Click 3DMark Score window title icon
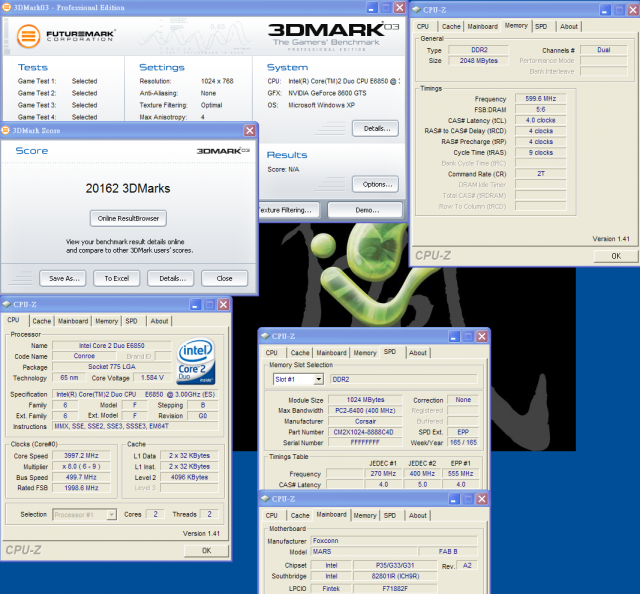Screen dimensions: 640x594 (x=6, y=130)
